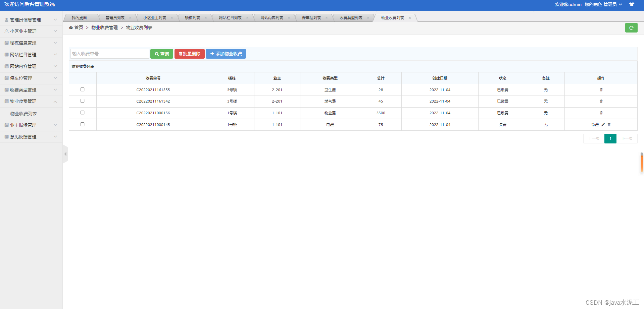Collapse 物业收费管理 menu chevron
Image resolution: width=644 pixels, height=309 pixels.
(55, 102)
